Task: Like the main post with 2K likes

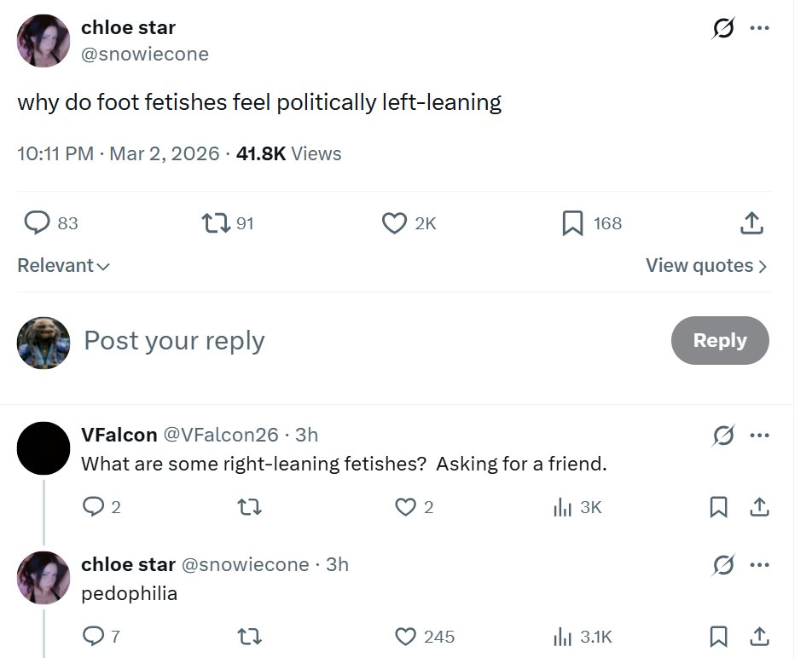Action: (393, 223)
